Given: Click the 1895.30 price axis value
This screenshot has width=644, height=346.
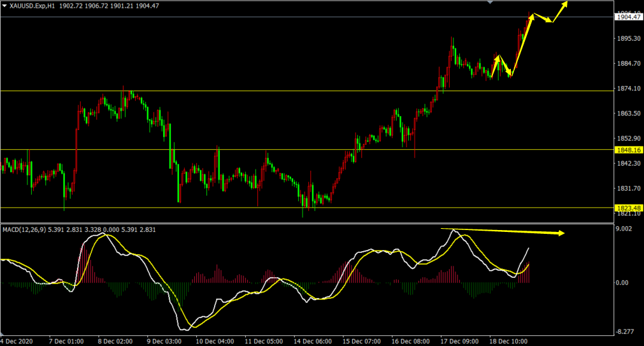Looking at the screenshot, I should (x=629, y=38).
